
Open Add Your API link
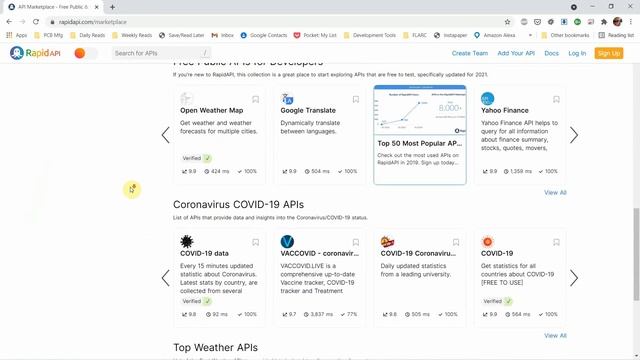point(516,53)
